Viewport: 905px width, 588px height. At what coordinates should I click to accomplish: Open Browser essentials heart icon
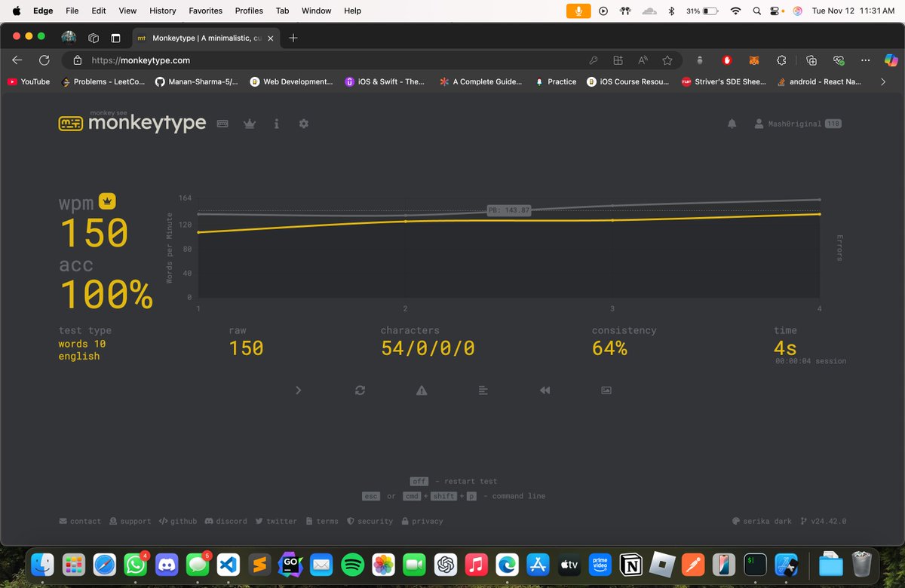click(839, 60)
